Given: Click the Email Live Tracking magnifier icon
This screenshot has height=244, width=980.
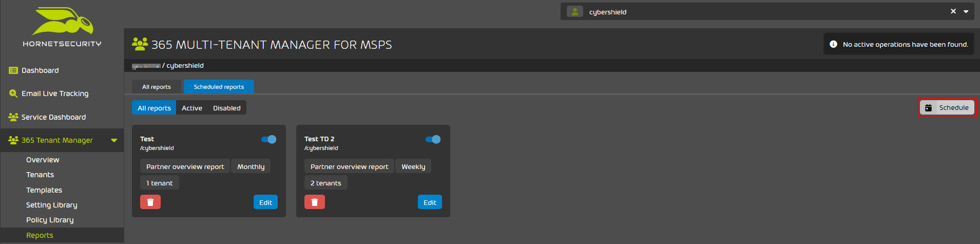Looking at the screenshot, I should pyautogui.click(x=13, y=93).
